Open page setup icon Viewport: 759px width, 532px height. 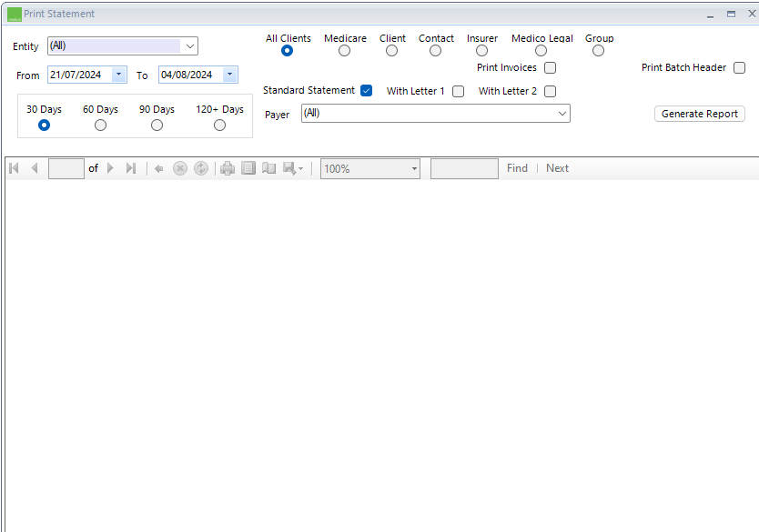269,168
